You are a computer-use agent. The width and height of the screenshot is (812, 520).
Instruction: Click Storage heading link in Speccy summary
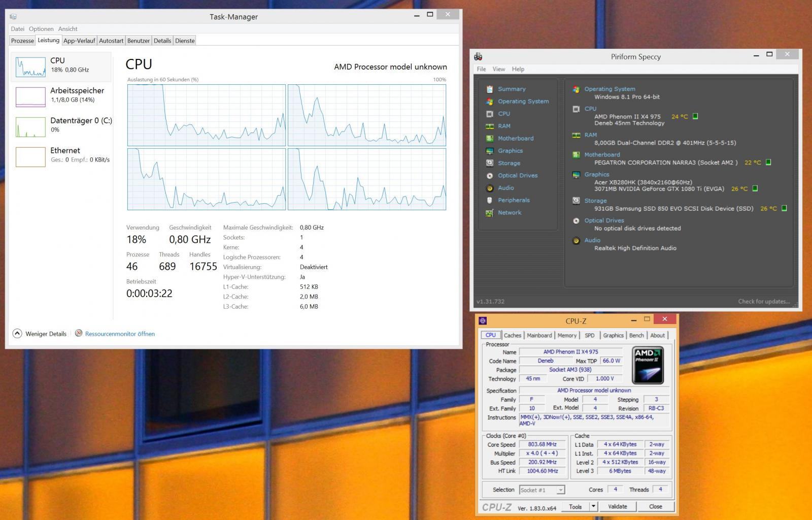[x=595, y=201]
